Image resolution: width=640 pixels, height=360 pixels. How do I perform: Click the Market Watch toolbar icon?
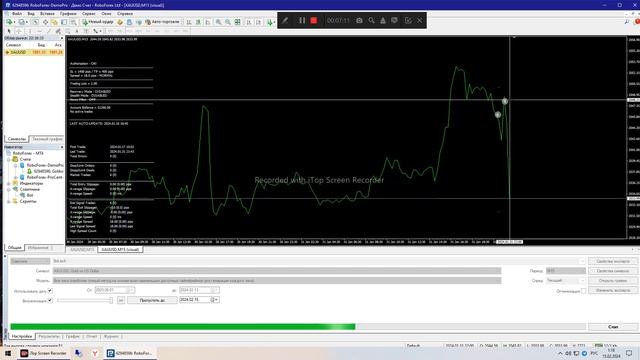click(x=36, y=22)
